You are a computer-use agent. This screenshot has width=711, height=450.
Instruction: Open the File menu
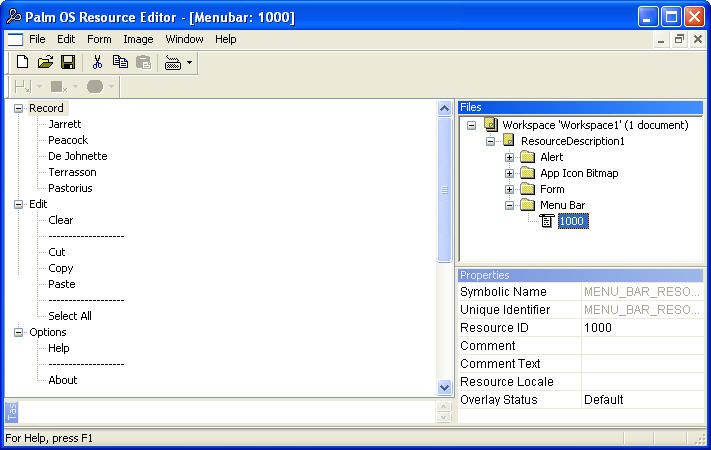(37, 39)
